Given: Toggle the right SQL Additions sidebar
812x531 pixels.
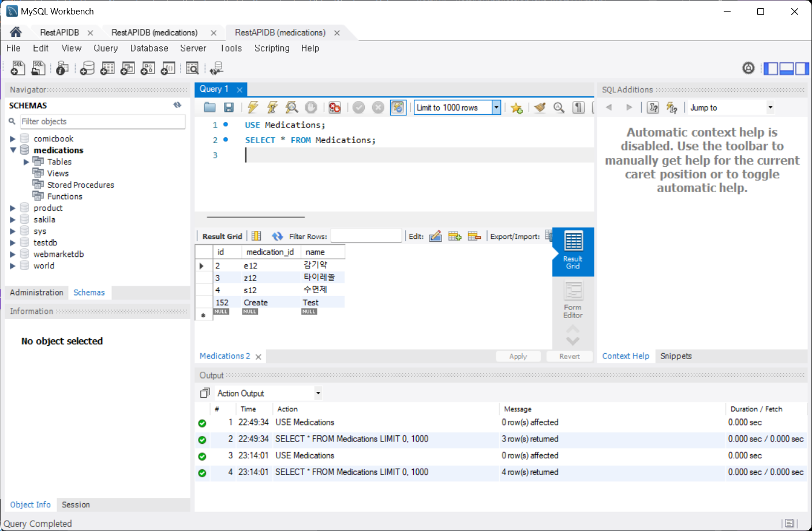Looking at the screenshot, I should tap(802, 69).
